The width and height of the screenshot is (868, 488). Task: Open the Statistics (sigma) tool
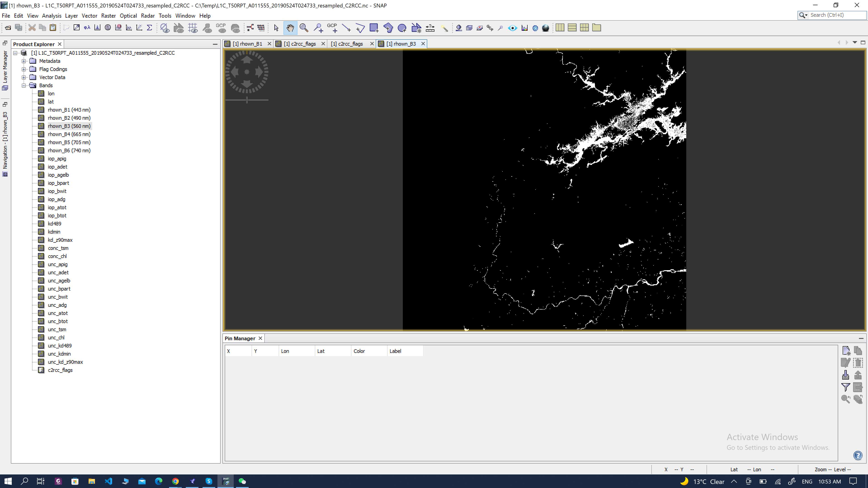[x=149, y=28]
